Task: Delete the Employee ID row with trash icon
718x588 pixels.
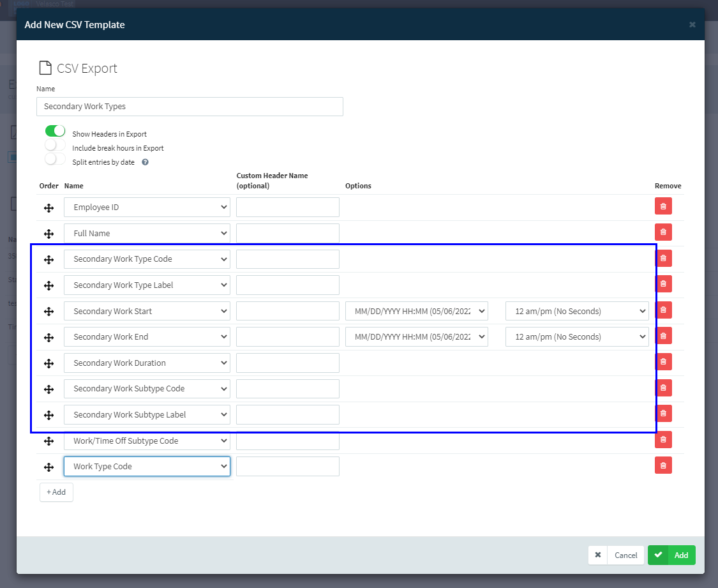Action: coord(663,206)
